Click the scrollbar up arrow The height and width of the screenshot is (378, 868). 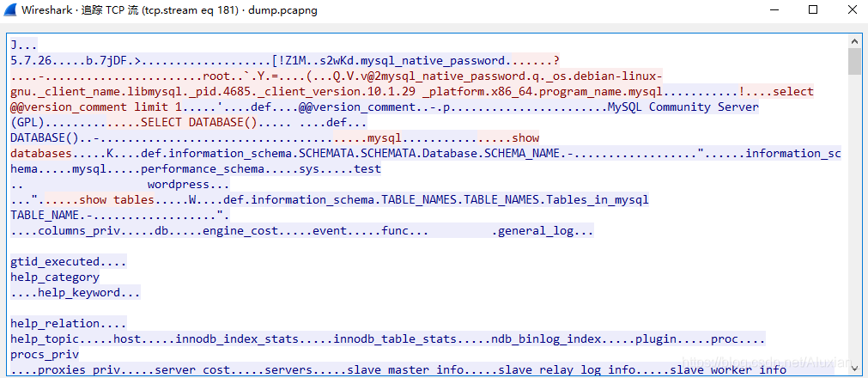tap(855, 41)
